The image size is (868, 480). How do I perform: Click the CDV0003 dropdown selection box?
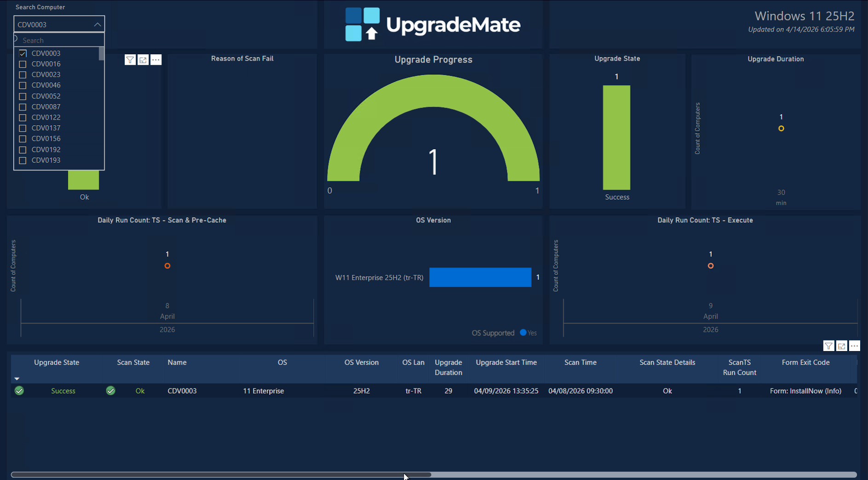pos(59,24)
